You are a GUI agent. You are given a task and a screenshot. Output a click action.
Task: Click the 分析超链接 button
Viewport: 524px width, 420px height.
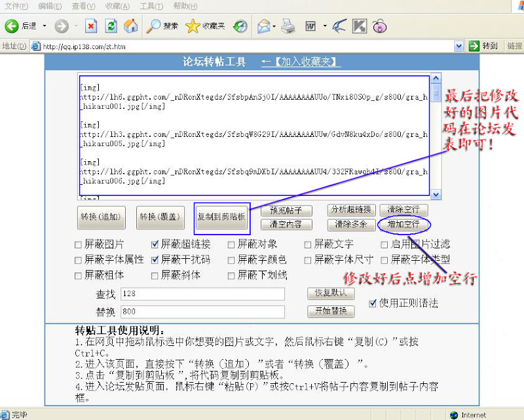point(352,210)
